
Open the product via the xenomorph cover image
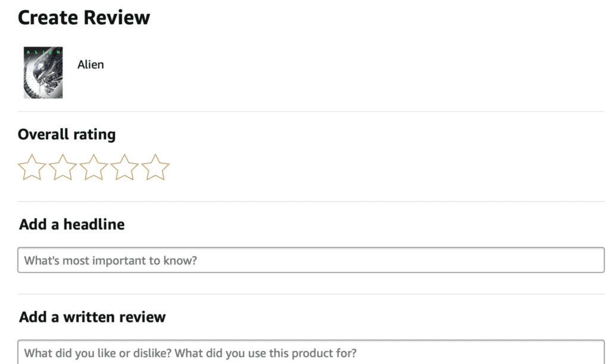pos(43,73)
